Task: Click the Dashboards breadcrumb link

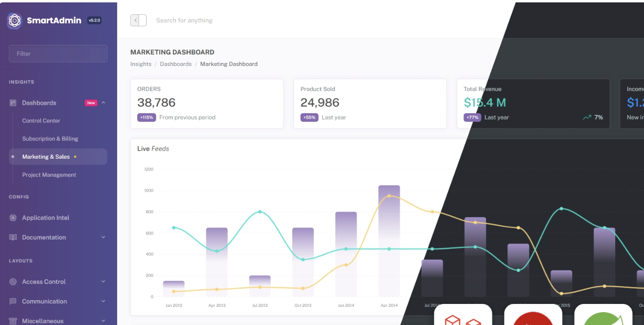Action: [x=176, y=64]
